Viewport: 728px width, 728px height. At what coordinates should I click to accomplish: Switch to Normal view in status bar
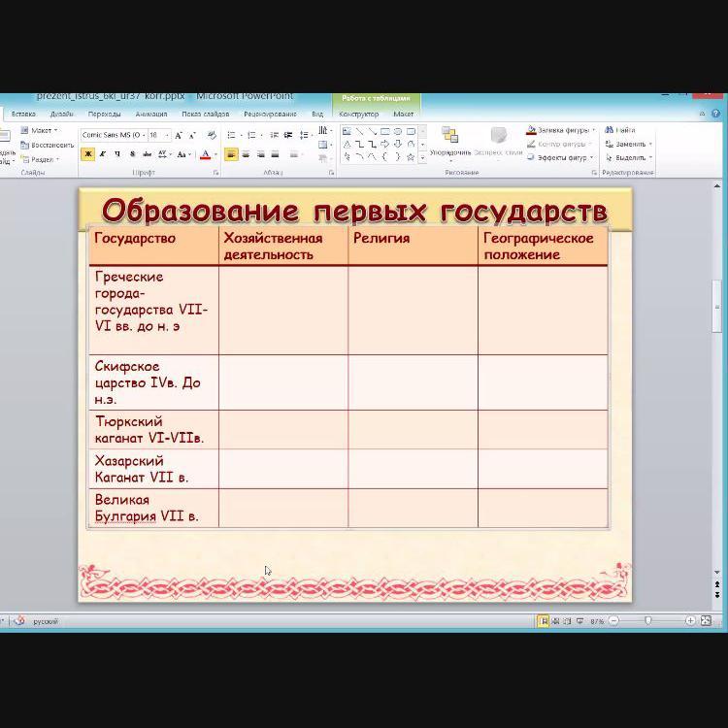point(543,621)
